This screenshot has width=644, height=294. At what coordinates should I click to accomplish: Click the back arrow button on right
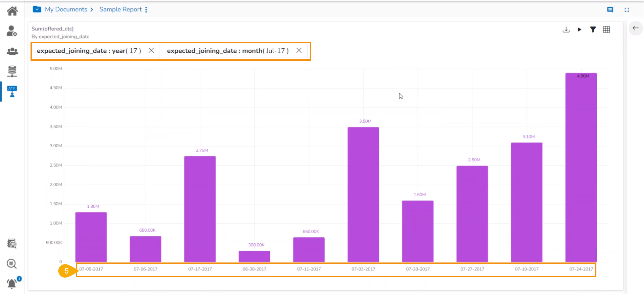[x=636, y=28]
